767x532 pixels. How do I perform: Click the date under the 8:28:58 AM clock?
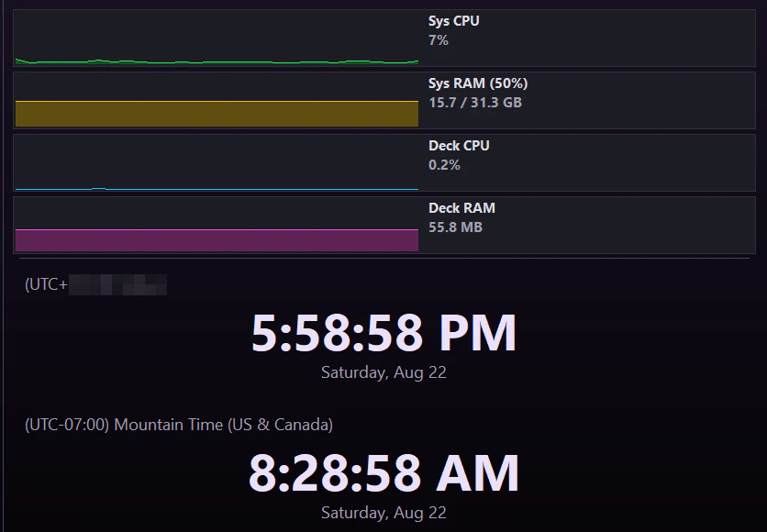[383, 513]
